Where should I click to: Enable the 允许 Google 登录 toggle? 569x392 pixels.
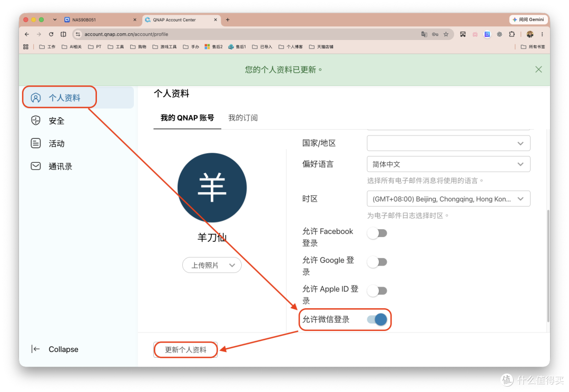click(377, 262)
